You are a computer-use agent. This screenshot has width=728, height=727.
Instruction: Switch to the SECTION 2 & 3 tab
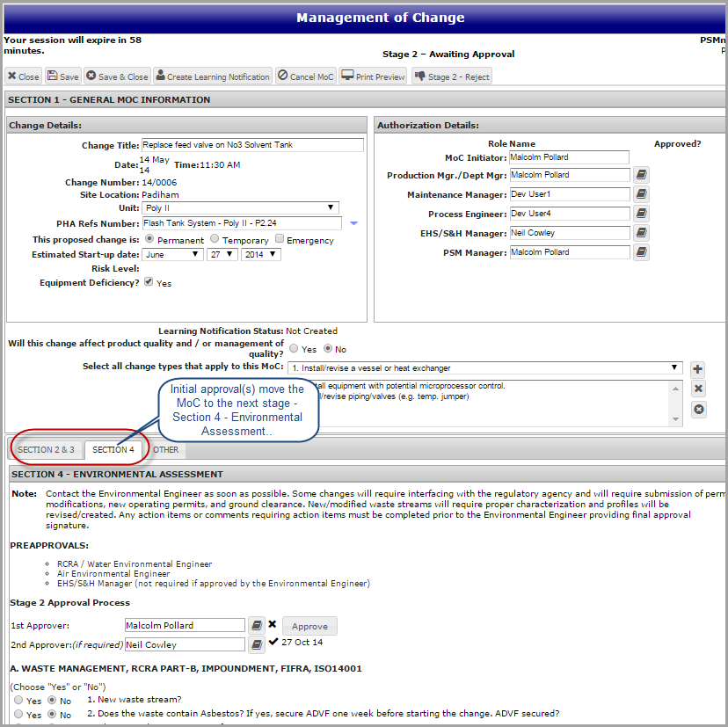(x=47, y=449)
